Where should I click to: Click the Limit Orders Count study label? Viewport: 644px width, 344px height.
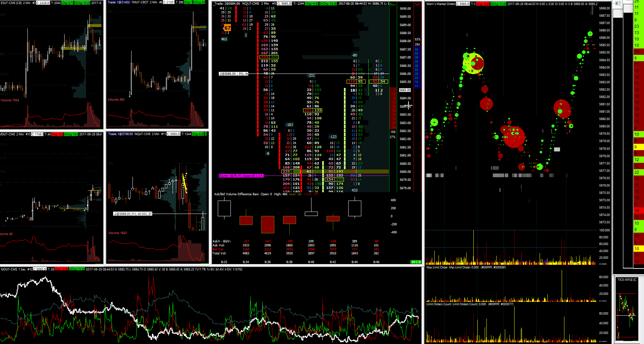point(439,304)
